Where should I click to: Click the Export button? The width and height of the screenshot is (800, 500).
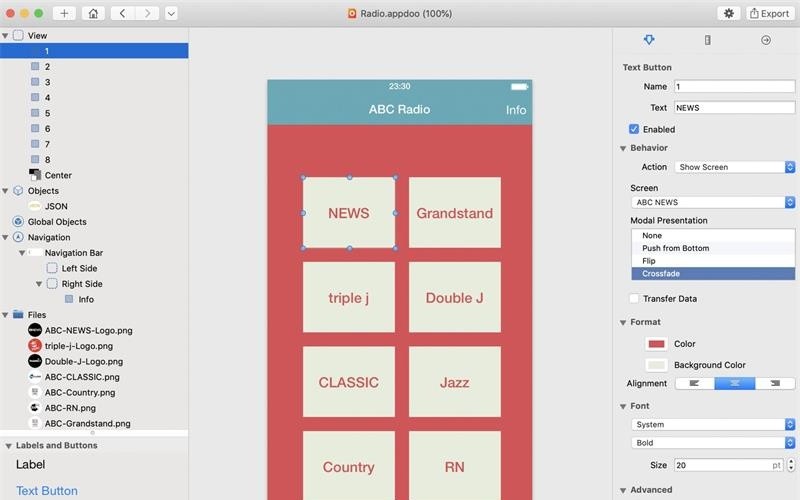click(769, 13)
